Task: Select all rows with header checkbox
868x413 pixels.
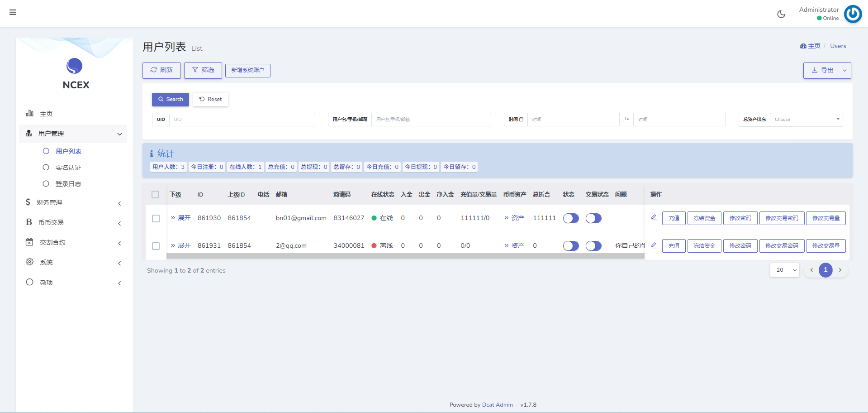Action: pyautogui.click(x=156, y=194)
